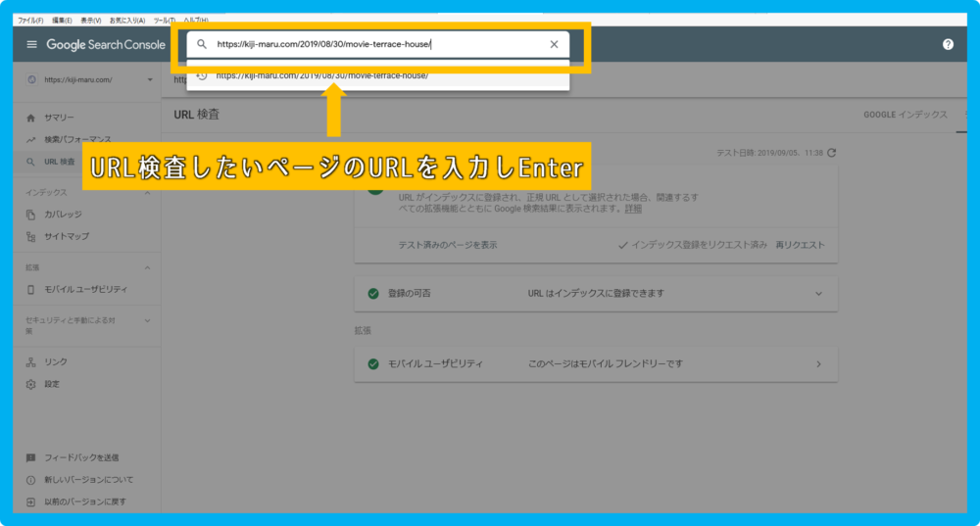The height and width of the screenshot is (526, 980).
Task: Refresh the test with reload icon
Action: point(831,153)
